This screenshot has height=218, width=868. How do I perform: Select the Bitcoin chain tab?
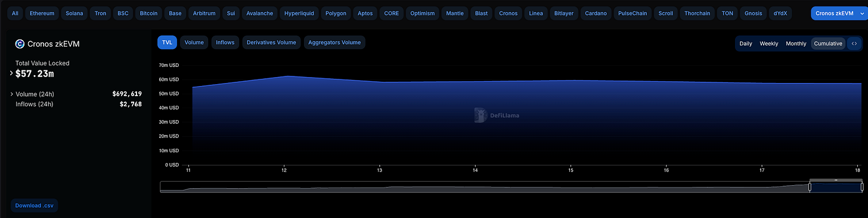pos(148,13)
